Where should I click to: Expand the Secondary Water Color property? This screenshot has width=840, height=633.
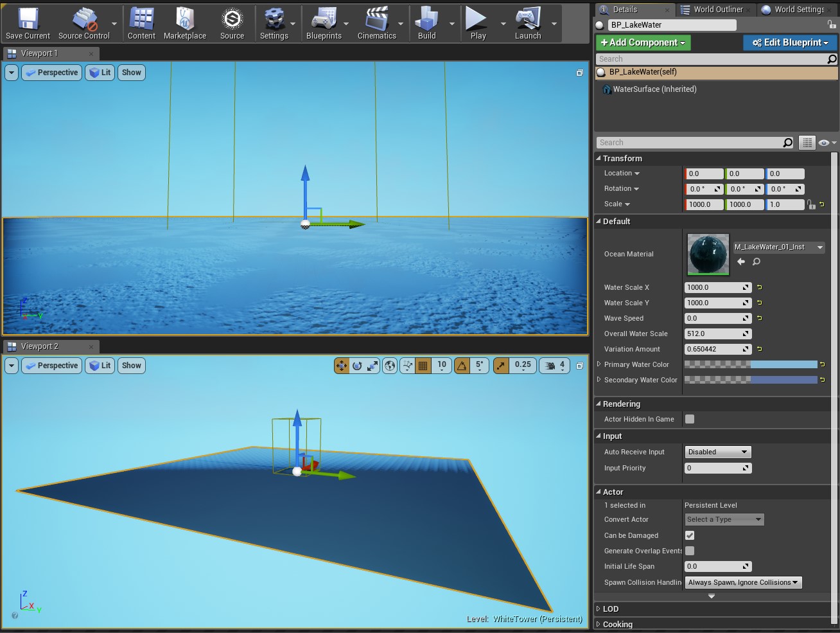pyautogui.click(x=599, y=380)
